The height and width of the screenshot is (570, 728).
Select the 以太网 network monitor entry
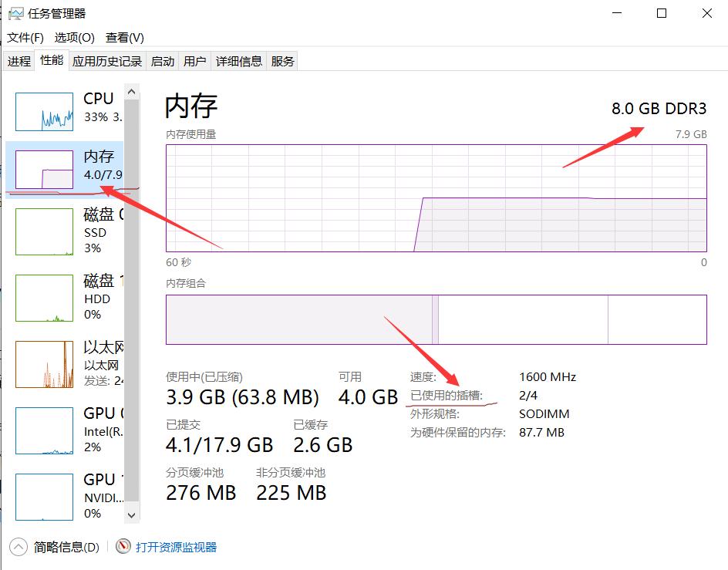[44, 364]
